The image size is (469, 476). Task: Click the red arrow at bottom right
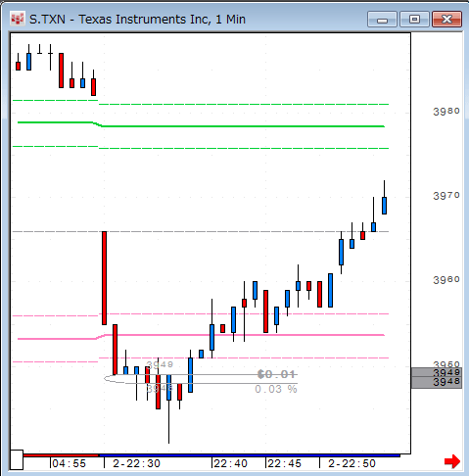point(452,461)
